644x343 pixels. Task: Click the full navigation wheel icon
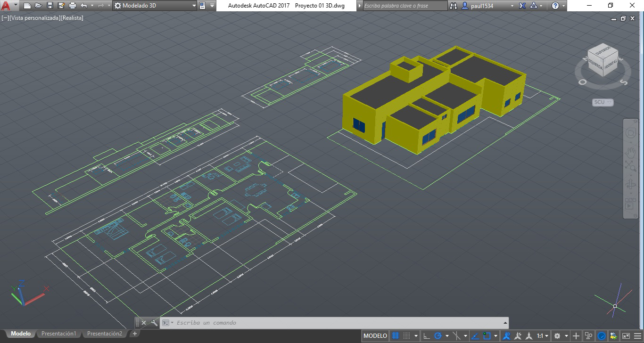(631, 133)
